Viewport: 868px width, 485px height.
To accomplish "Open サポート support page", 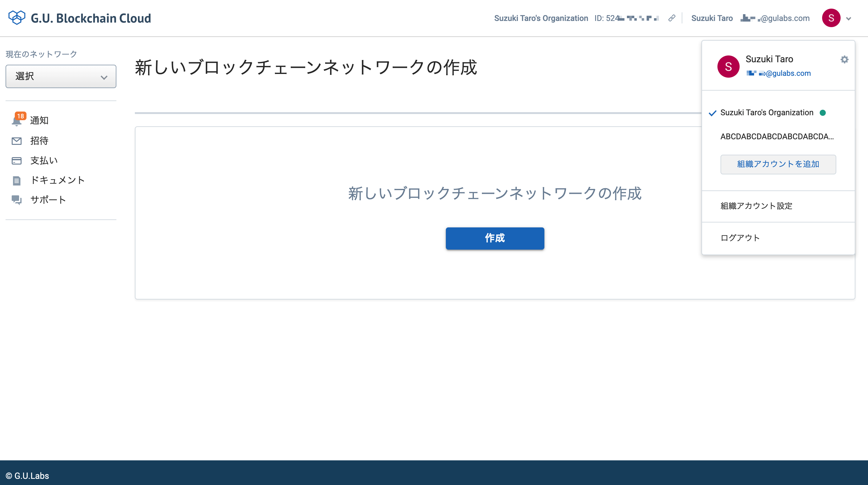I will point(48,200).
